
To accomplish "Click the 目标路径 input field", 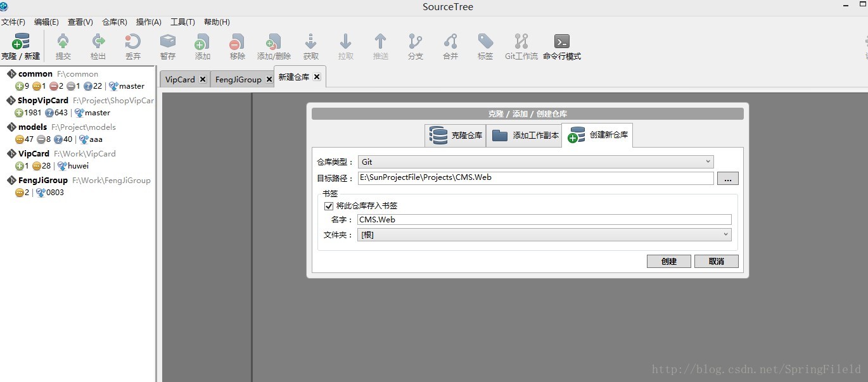I will click(535, 178).
